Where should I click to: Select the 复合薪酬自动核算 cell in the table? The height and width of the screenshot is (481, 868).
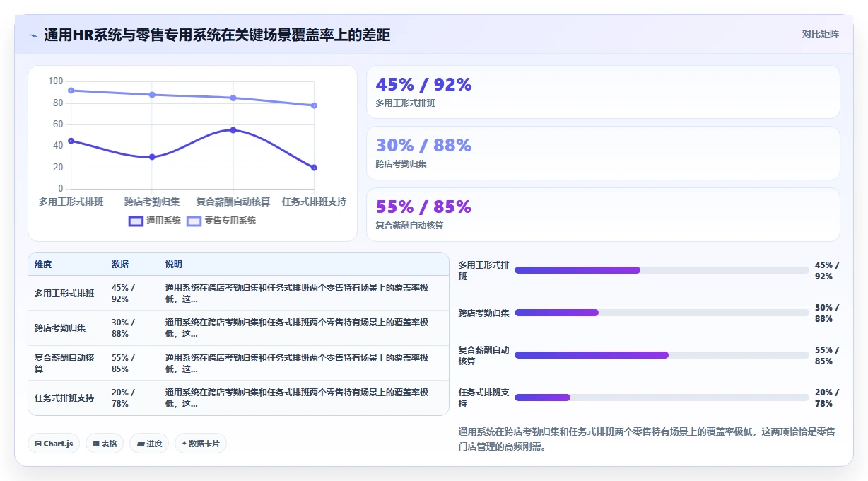(64, 364)
